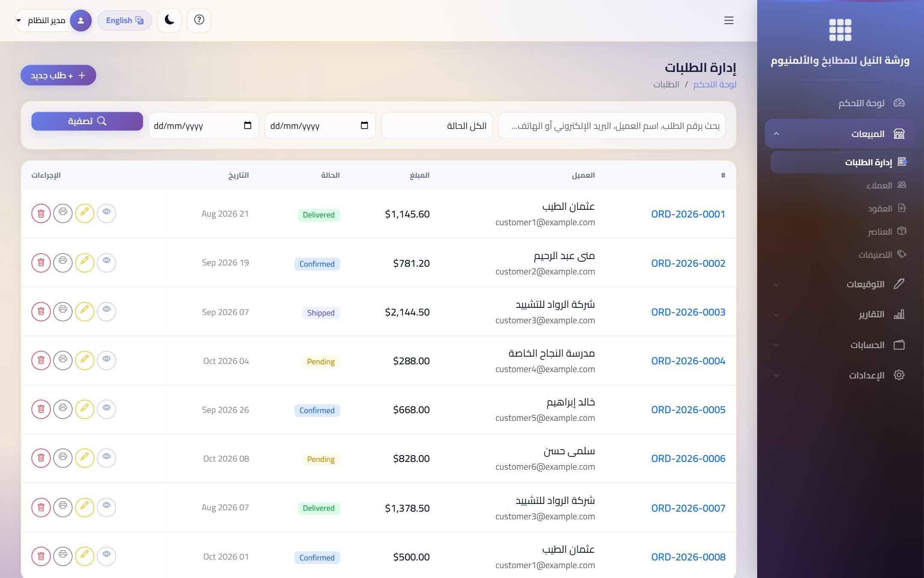Delete order ORD-2026-0001
This screenshot has width=924, height=578.
pyautogui.click(x=41, y=214)
